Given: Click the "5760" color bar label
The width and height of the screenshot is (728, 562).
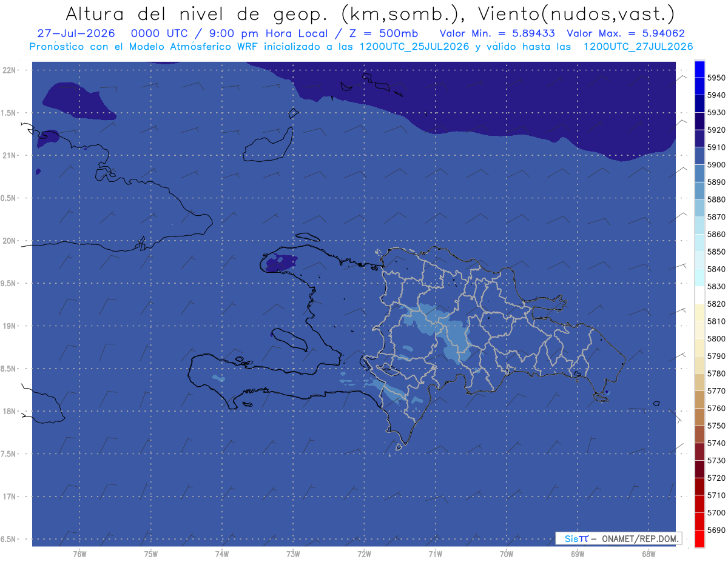Looking at the screenshot, I should coord(716,408).
